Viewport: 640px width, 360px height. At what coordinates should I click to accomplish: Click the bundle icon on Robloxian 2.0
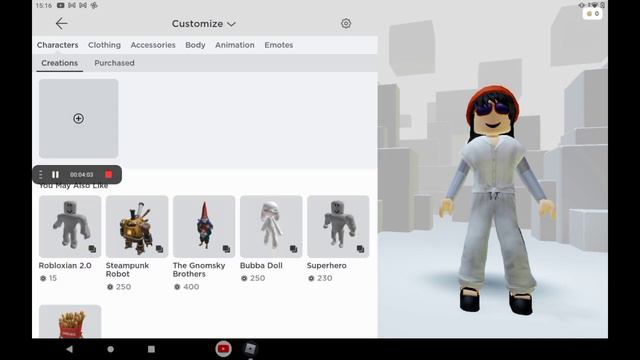tap(92, 249)
